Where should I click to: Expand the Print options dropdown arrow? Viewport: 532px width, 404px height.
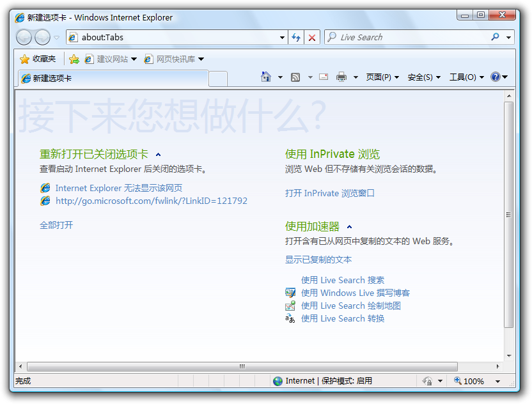(x=356, y=78)
